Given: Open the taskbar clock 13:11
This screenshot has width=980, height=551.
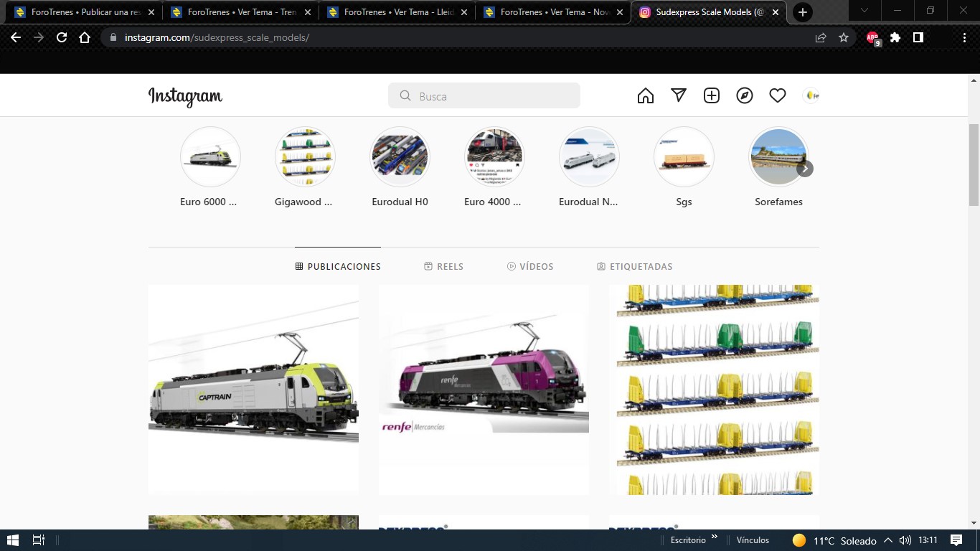Looking at the screenshot, I should click(928, 540).
